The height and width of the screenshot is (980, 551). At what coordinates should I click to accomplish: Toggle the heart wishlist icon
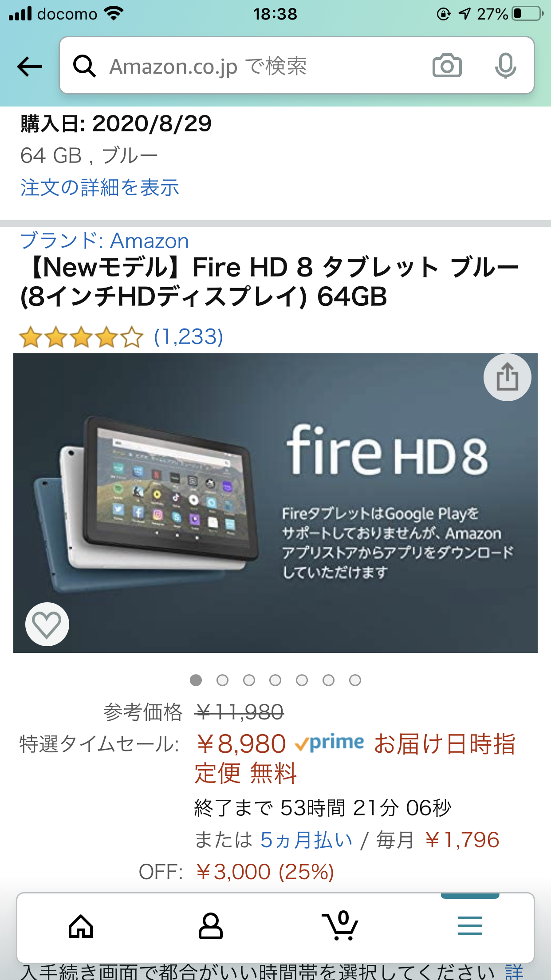pos(47,624)
